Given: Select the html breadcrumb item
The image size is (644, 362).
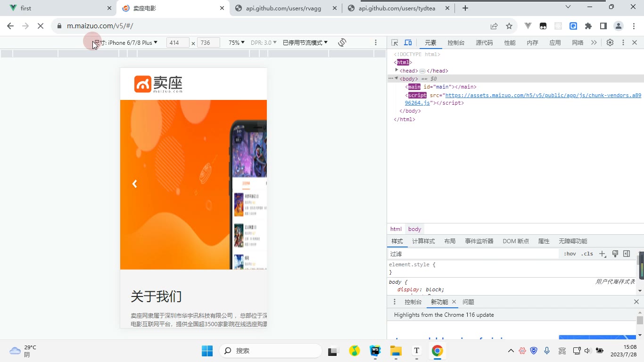Looking at the screenshot, I should pos(396,229).
